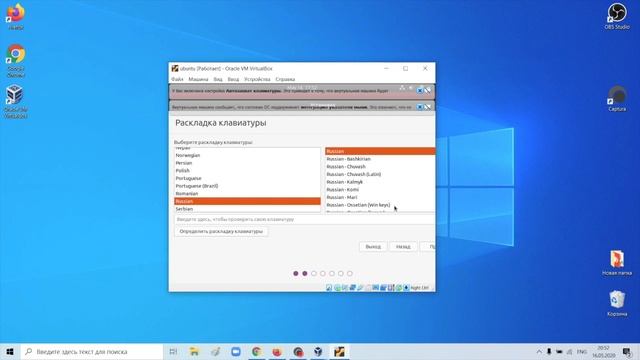The width and height of the screenshot is (640, 360).
Task: Open the Вид menu
Action: tap(218, 79)
